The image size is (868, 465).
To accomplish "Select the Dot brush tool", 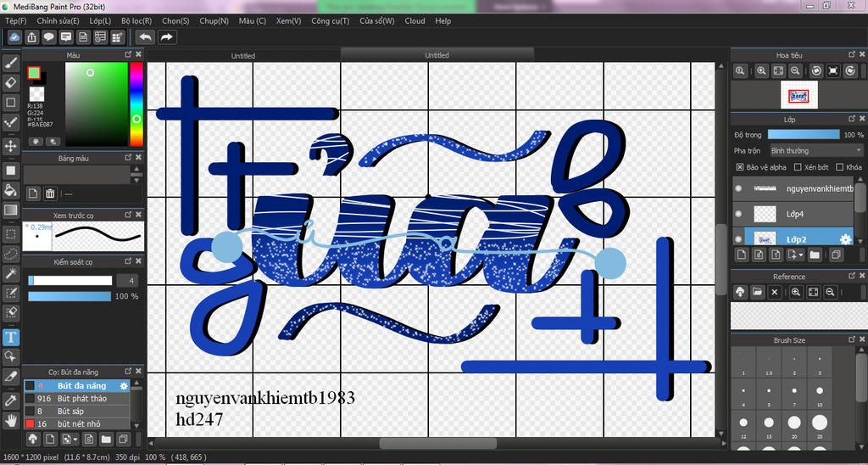I will [10, 122].
